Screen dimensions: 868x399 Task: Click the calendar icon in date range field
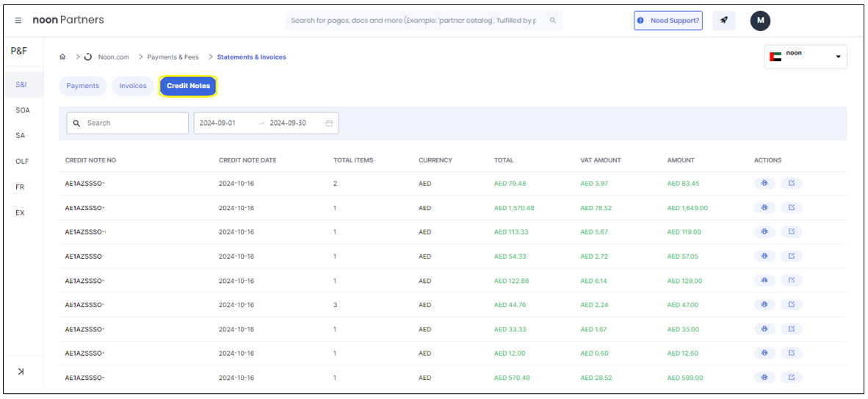click(x=329, y=123)
